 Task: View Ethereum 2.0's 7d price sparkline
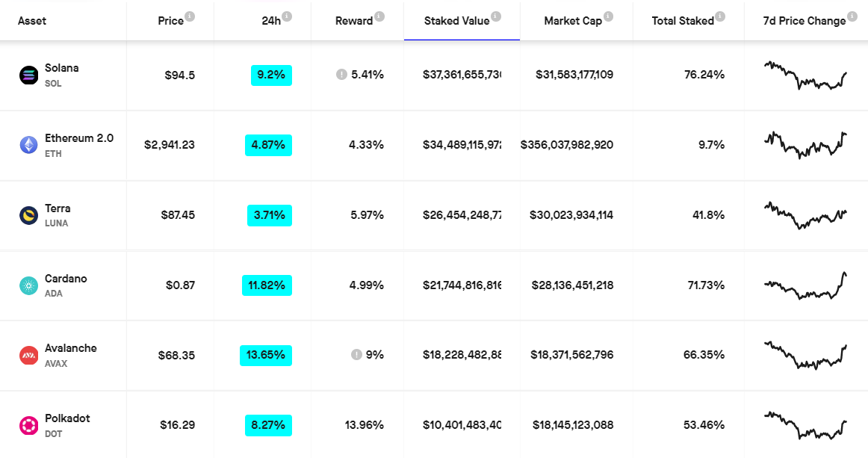805,145
